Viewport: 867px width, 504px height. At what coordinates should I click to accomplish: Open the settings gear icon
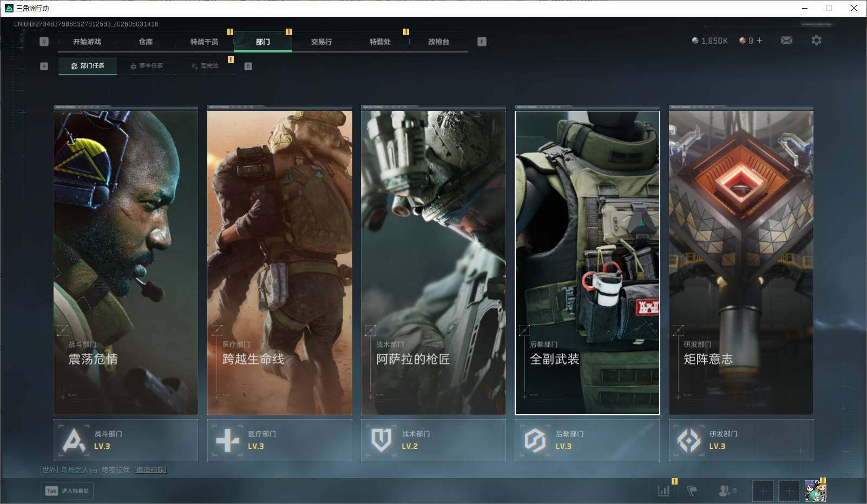pos(816,41)
